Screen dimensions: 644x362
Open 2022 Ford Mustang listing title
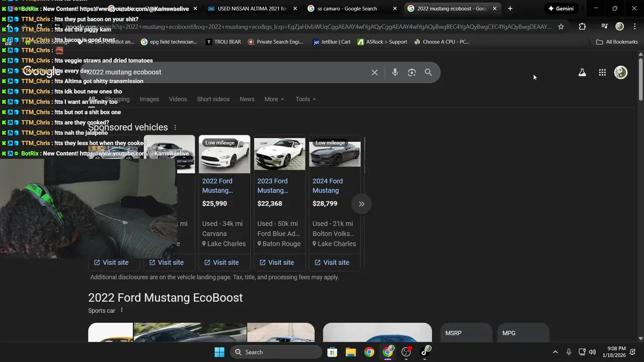click(x=217, y=186)
